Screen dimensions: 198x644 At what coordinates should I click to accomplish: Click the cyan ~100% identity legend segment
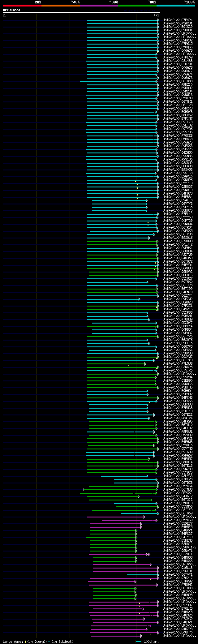[x=175, y=6]
